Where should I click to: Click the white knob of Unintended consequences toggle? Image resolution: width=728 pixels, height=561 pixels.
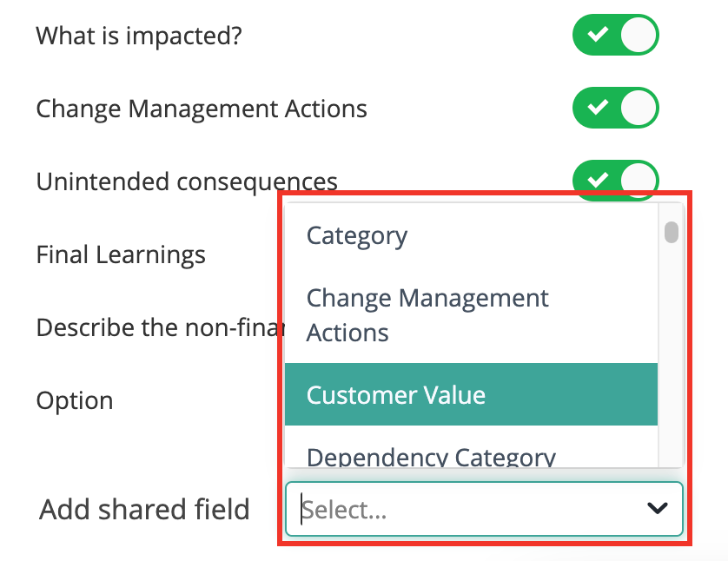639,181
